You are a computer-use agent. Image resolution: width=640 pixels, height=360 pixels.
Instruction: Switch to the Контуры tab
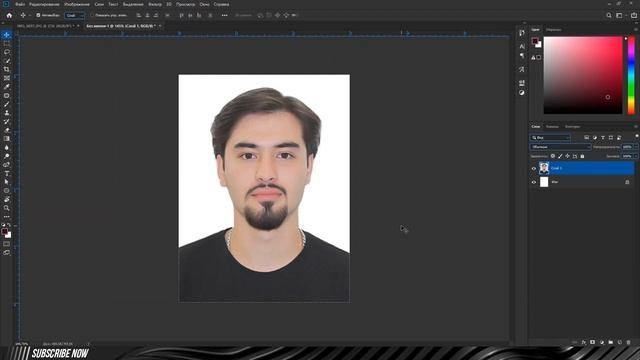572,127
